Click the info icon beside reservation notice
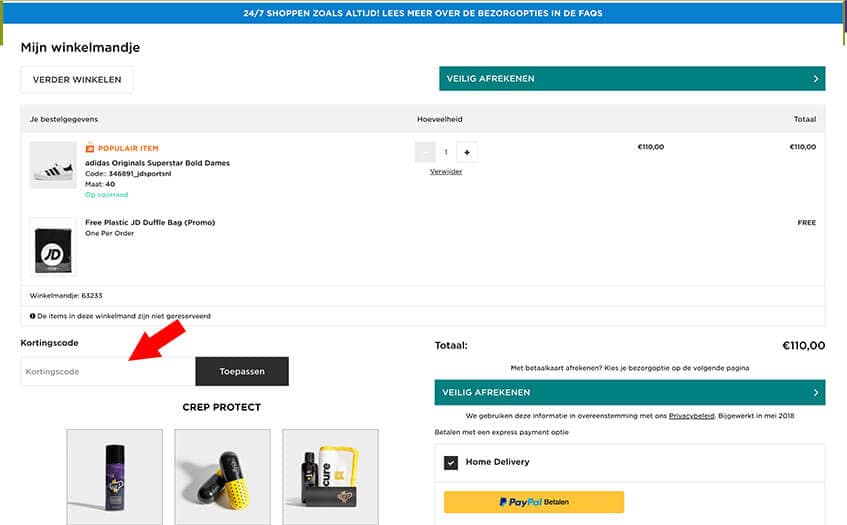This screenshot has width=847, height=525. click(x=32, y=316)
